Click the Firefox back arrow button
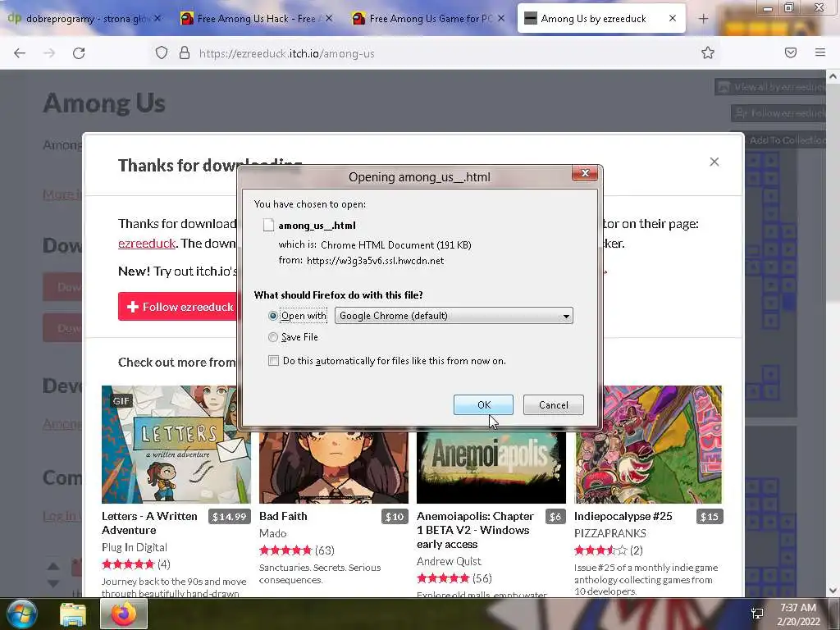 pos(20,53)
